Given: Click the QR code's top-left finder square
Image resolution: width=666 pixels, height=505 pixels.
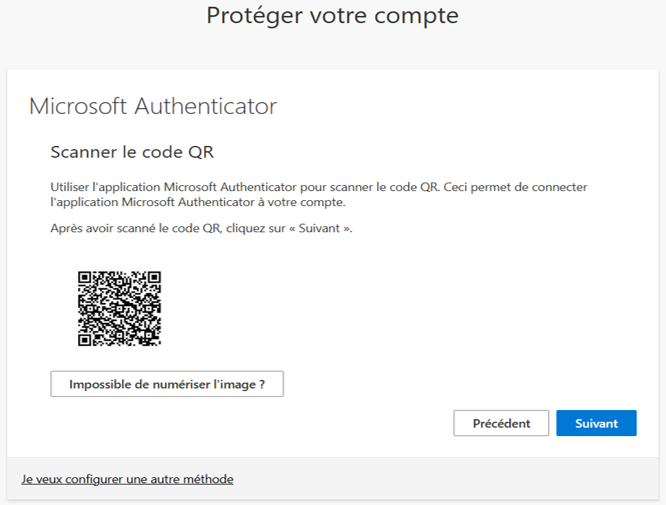Looking at the screenshot, I should tap(84, 277).
